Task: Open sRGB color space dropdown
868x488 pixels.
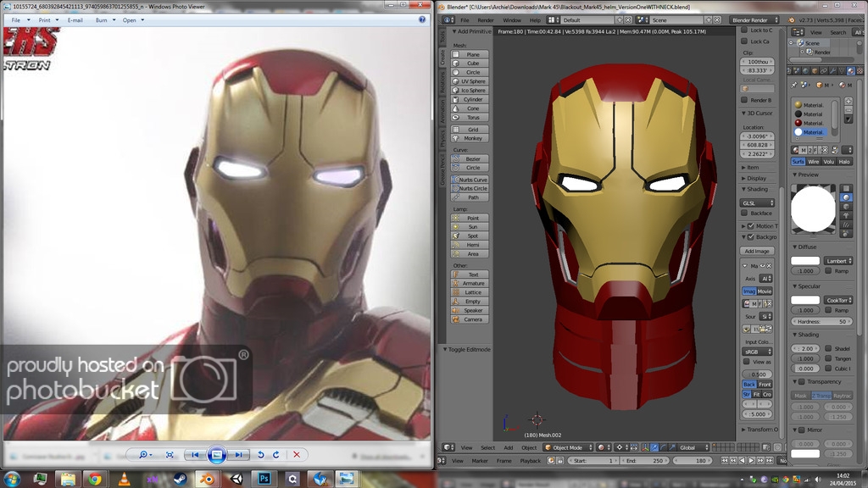Action: click(x=757, y=352)
